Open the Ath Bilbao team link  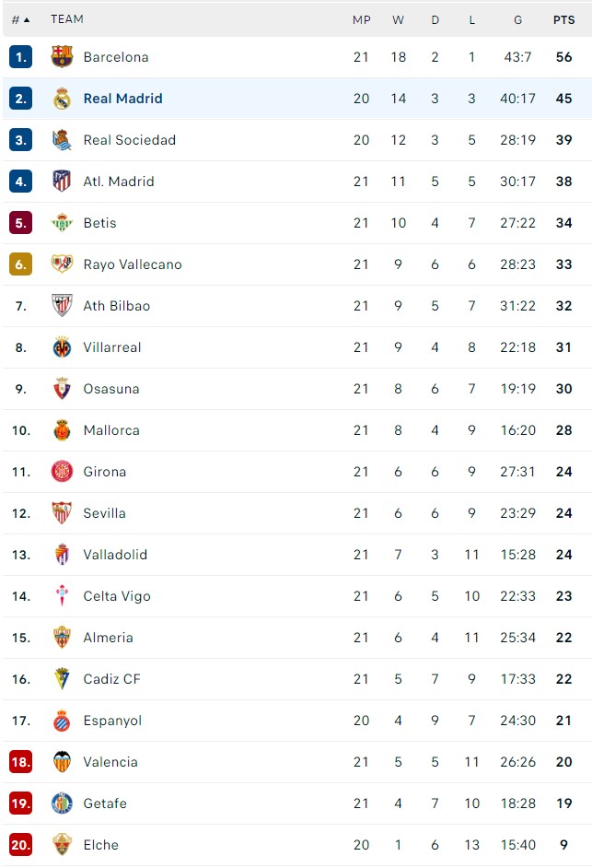point(116,306)
